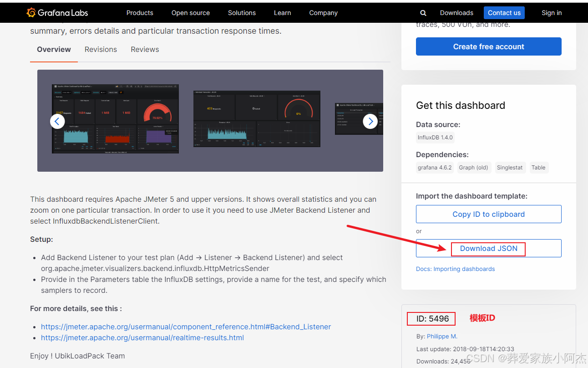
Task: Click the Dependencies: label
Action: point(442,154)
